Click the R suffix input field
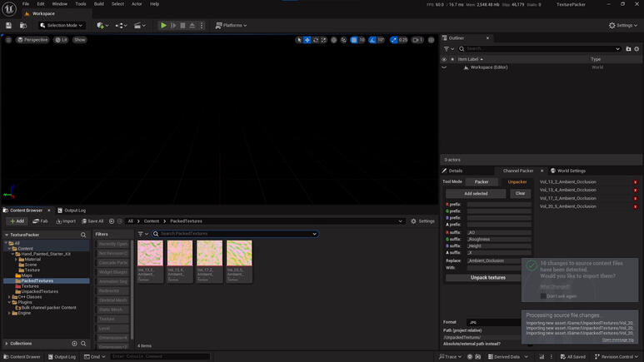 498,232
